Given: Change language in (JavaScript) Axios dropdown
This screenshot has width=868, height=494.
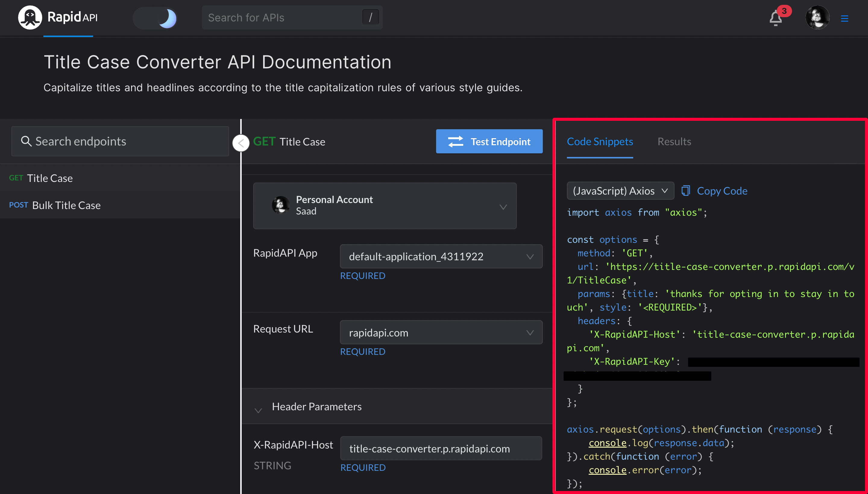Looking at the screenshot, I should point(620,191).
